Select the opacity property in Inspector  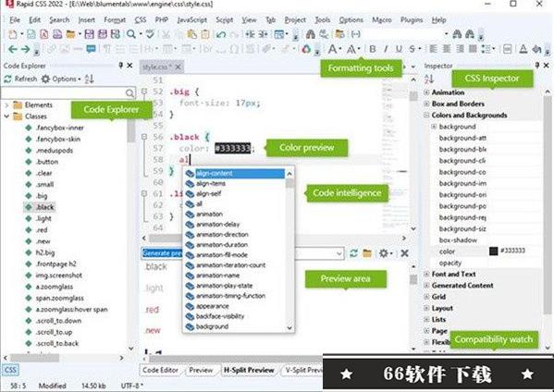click(450, 263)
